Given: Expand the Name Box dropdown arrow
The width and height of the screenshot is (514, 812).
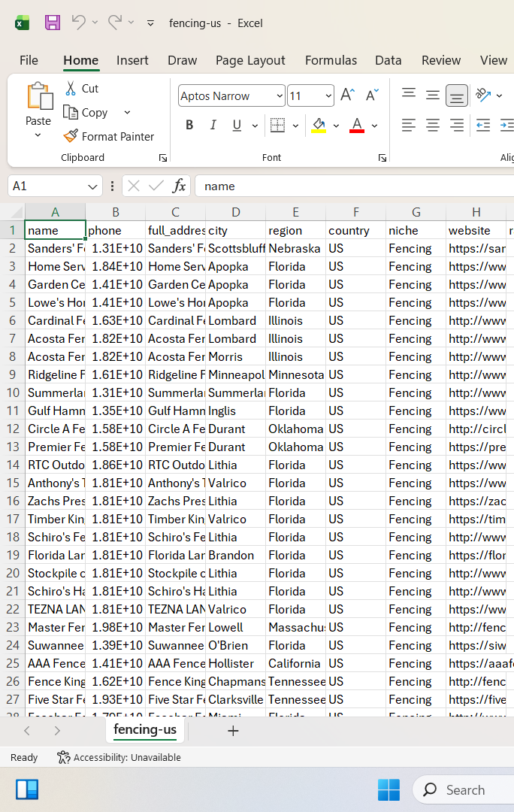Looking at the screenshot, I should [92, 186].
